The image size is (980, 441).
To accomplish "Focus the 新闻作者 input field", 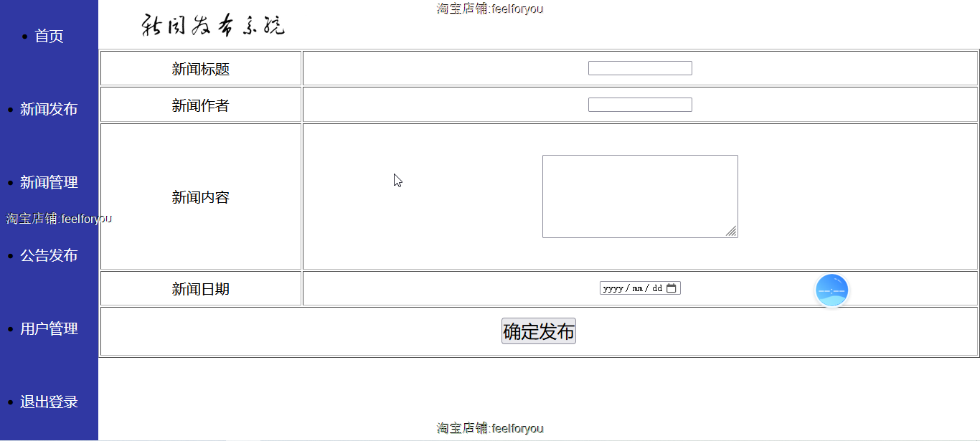I will 640,105.
